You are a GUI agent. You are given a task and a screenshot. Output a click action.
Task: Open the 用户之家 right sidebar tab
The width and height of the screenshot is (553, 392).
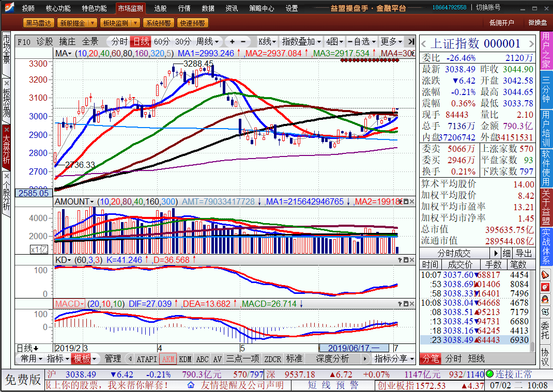point(546,51)
